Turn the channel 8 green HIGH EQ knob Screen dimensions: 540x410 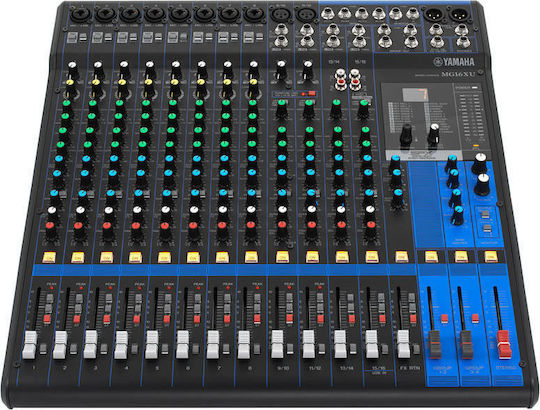tap(252, 104)
